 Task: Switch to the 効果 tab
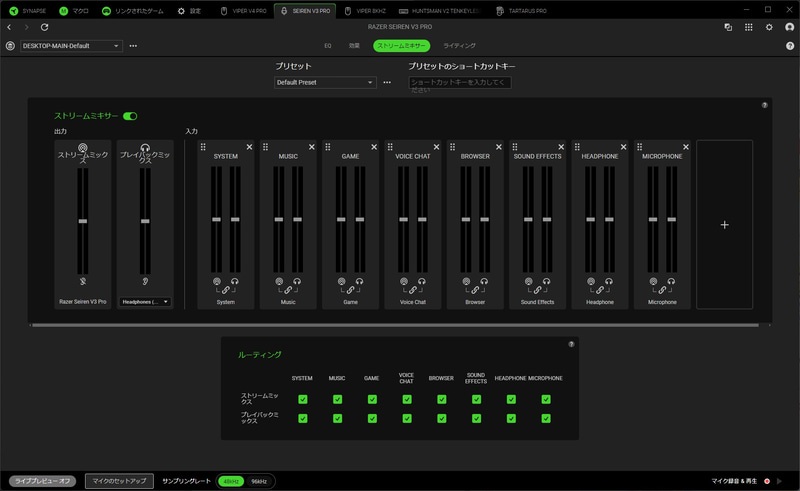point(354,46)
